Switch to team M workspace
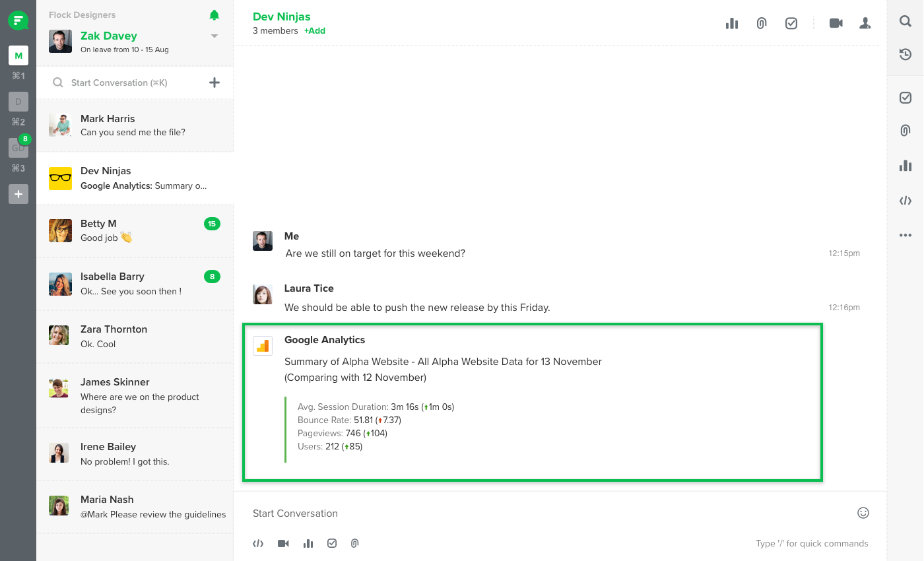This screenshot has height=561, width=924. point(18,55)
